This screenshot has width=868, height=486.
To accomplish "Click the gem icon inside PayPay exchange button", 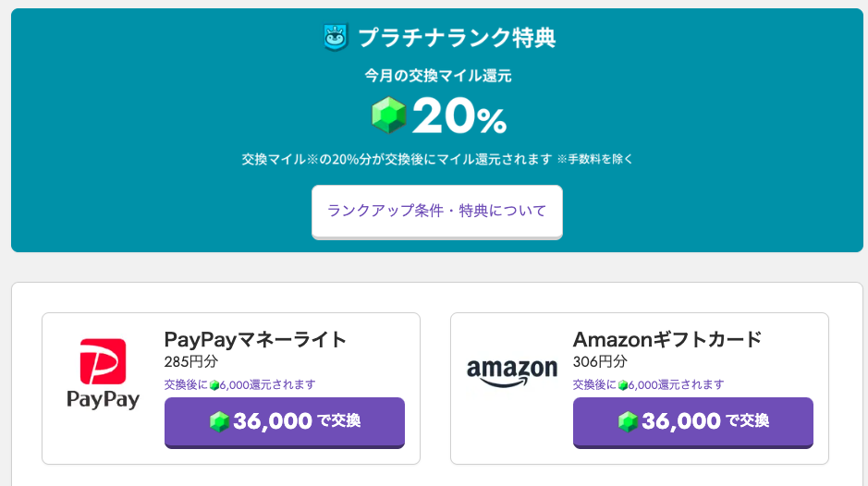I will pos(219,422).
